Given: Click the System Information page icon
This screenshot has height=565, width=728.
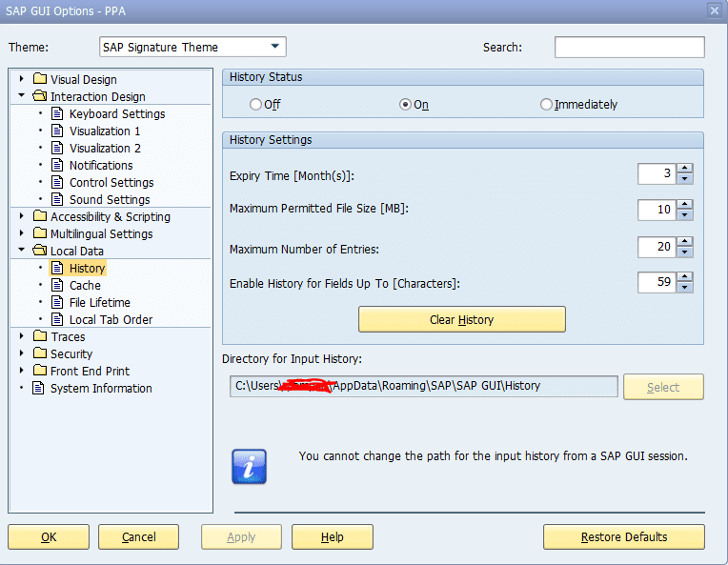Looking at the screenshot, I should tap(38, 388).
